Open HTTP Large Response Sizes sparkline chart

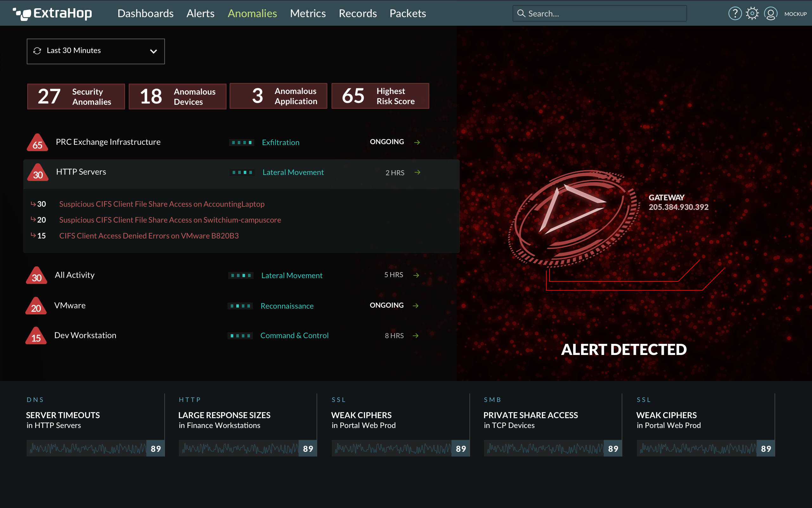point(248,448)
